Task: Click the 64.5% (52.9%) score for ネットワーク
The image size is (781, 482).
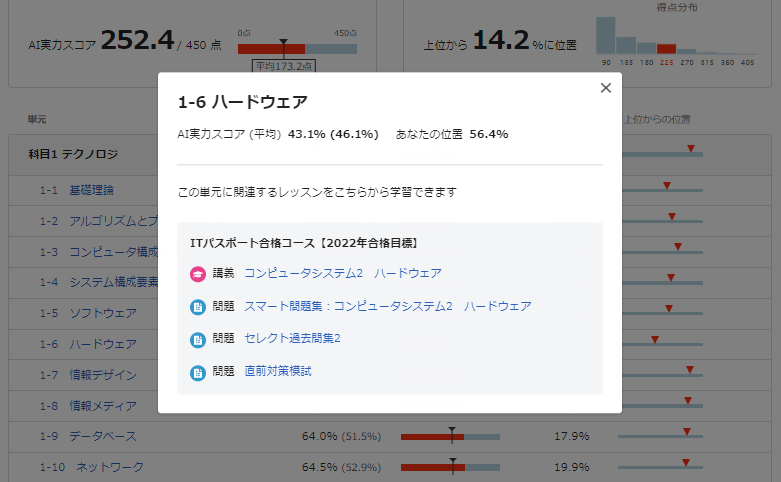Action: click(341, 467)
